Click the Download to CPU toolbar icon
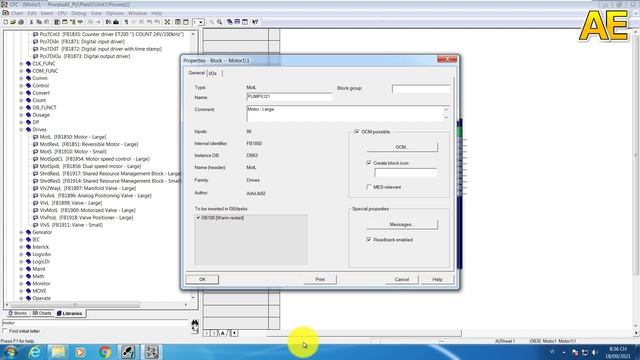The width and height of the screenshot is (640, 360). [116, 22]
